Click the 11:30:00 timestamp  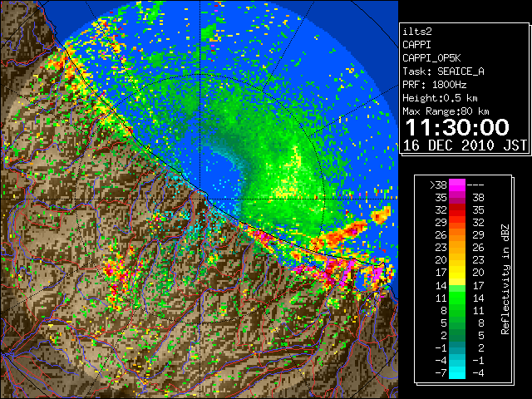[x=457, y=127]
